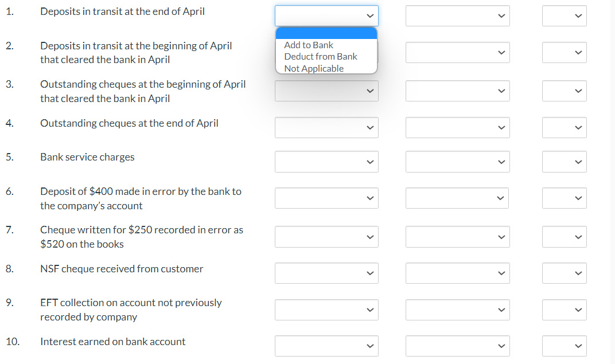Open the second-column dropdown for Bank service charges
The height and width of the screenshot is (364, 615).
pyautogui.click(x=457, y=161)
